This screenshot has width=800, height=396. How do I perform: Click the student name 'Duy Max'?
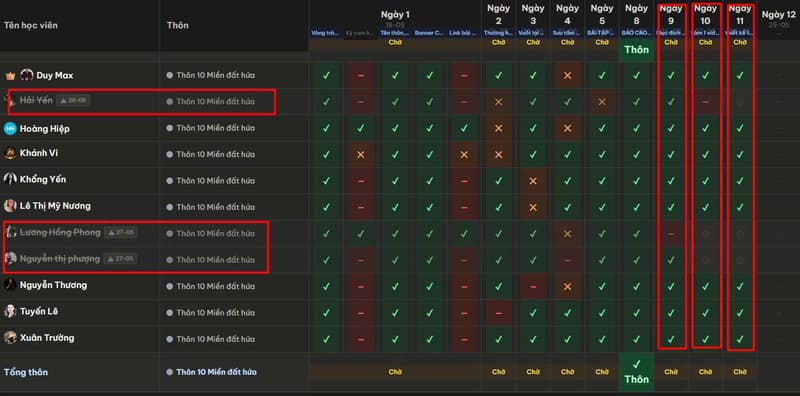click(x=55, y=76)
